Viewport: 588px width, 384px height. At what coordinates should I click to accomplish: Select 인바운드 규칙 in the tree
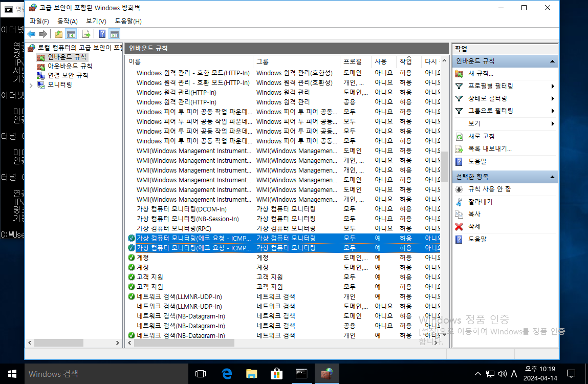click(x=67, y=57)
